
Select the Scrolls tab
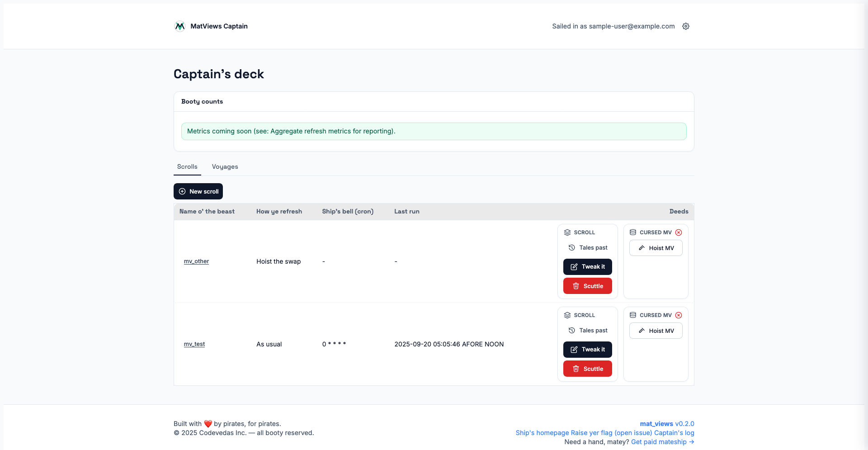coord(187,166)
